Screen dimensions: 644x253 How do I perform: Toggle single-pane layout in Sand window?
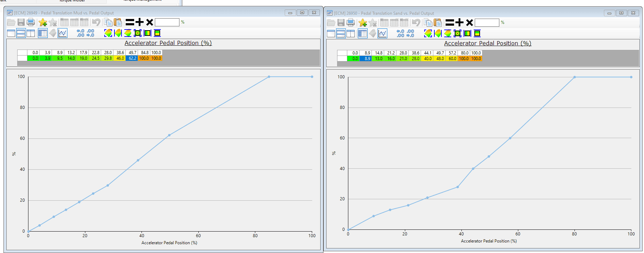click(331, 34)
